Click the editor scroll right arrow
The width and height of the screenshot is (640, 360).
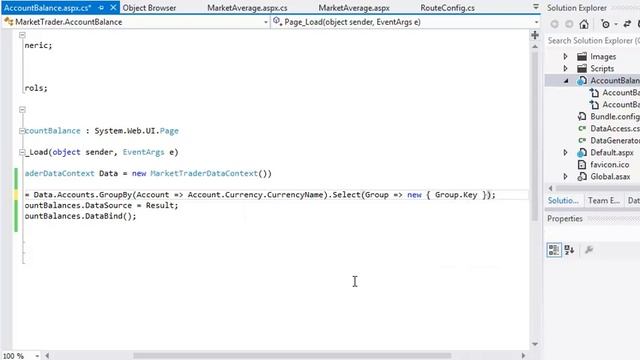pyautogui.click(x=523, y=356)
